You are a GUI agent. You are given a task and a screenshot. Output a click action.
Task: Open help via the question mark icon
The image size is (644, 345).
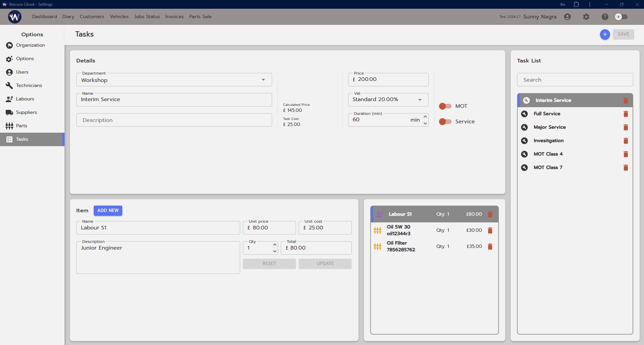coord(605,17)
